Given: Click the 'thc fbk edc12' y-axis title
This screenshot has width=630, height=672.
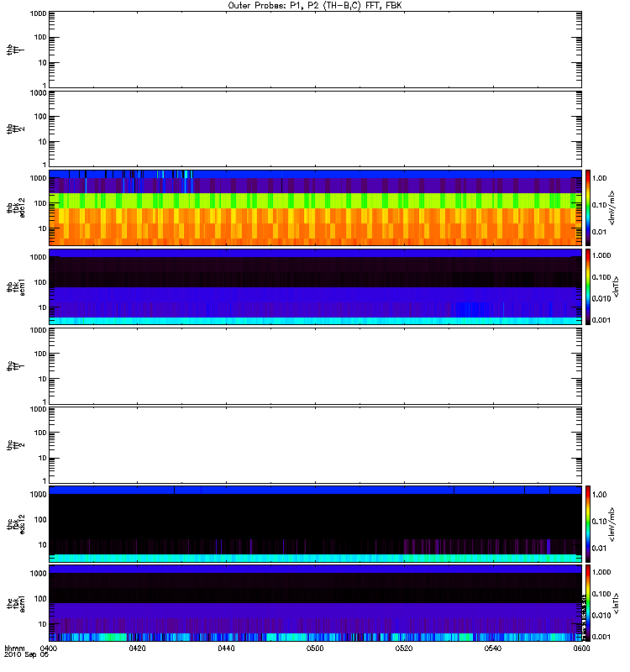Looking at the screenshot, I should [x=16, y=524].
